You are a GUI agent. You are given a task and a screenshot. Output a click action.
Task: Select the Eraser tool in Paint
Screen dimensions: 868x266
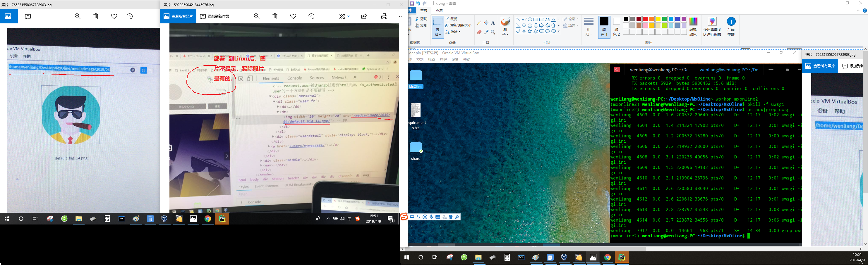tap(479, 32)
